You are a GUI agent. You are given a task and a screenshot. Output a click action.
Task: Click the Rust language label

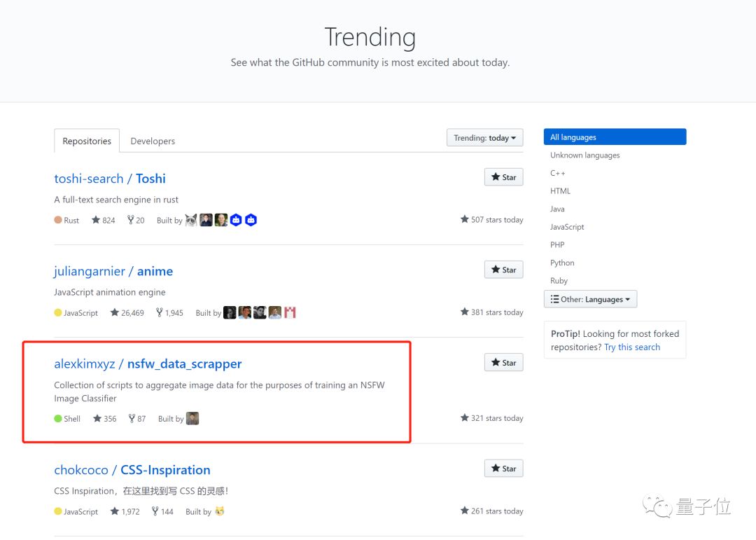tap(66, 220)
